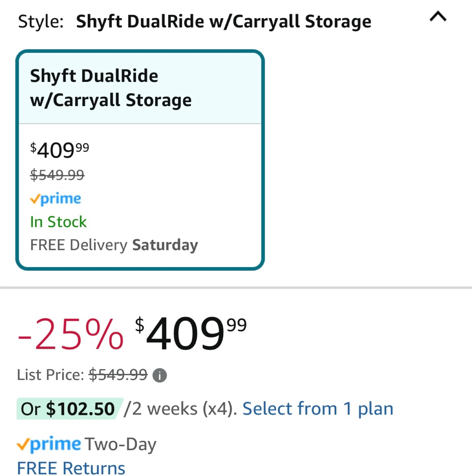This screenshot has width=472, height=476.
Task: Click the Style: header label text
Action: 41,22
